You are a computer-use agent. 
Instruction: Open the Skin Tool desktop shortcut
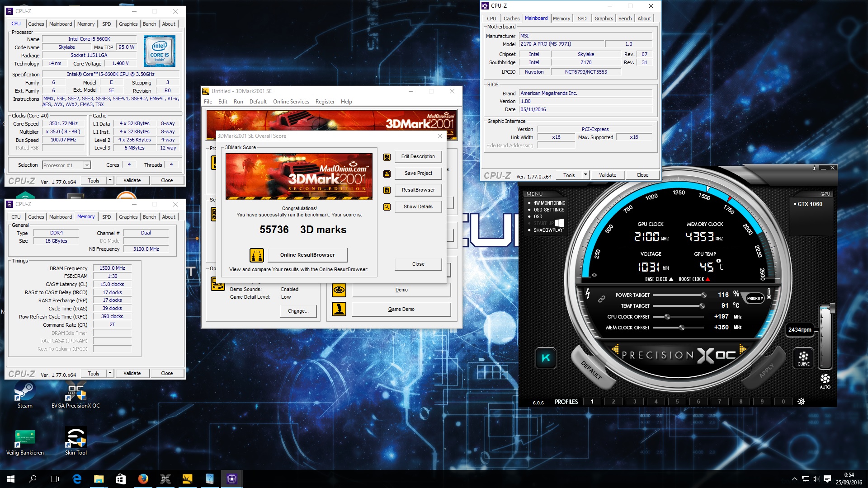(75, 442)
